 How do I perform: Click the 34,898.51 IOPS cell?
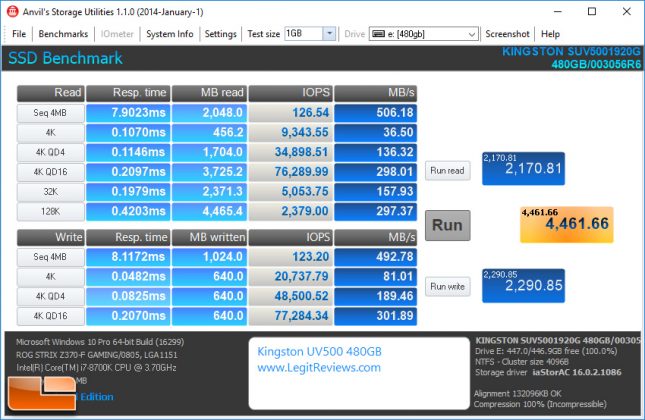pos(290,152)
